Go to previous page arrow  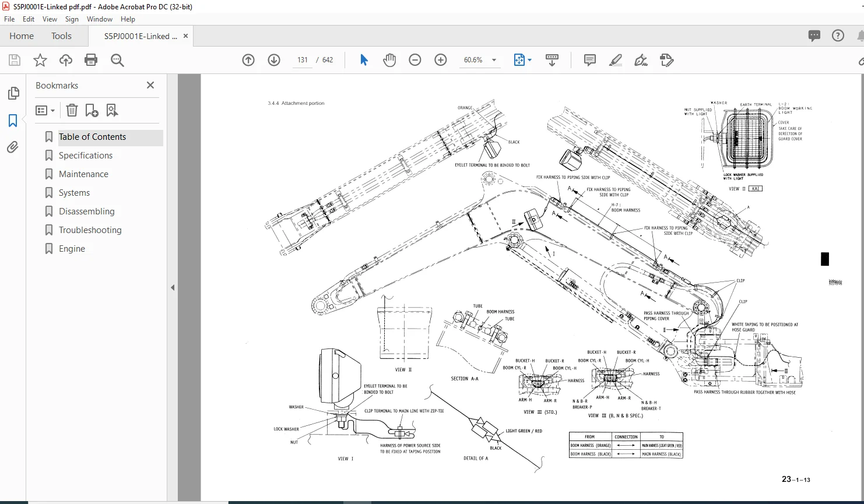pyautogui.click(x=248, y=60)
